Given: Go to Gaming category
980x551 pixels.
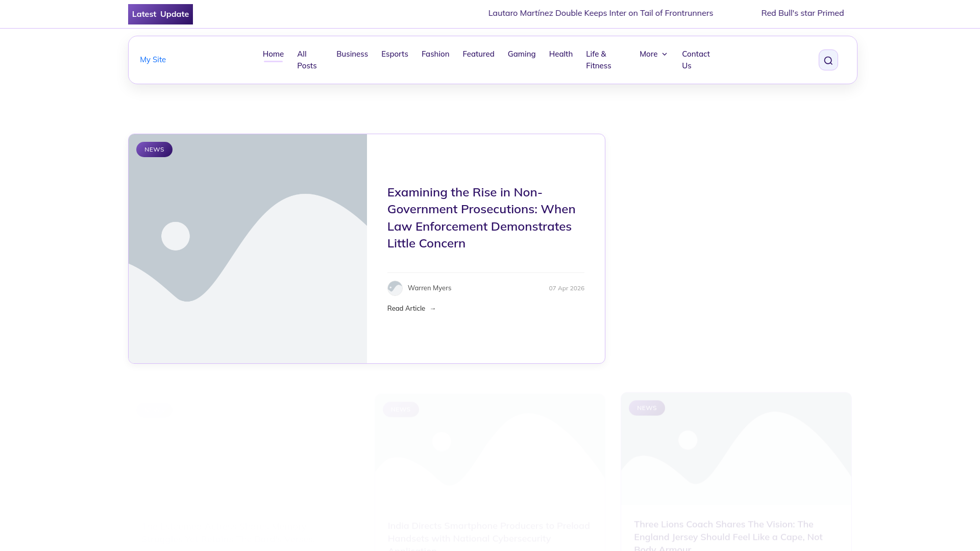Looking at the screenshot, I should [522, 54].
